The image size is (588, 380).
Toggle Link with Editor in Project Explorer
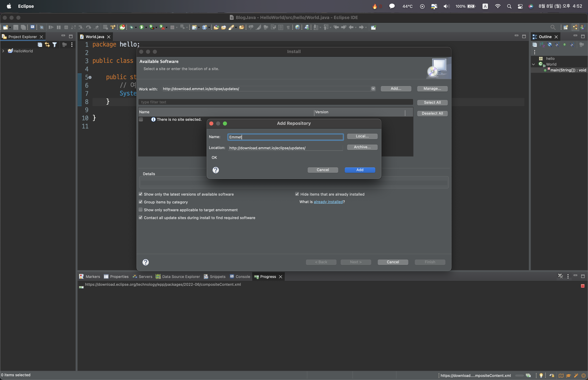point(47,45)
